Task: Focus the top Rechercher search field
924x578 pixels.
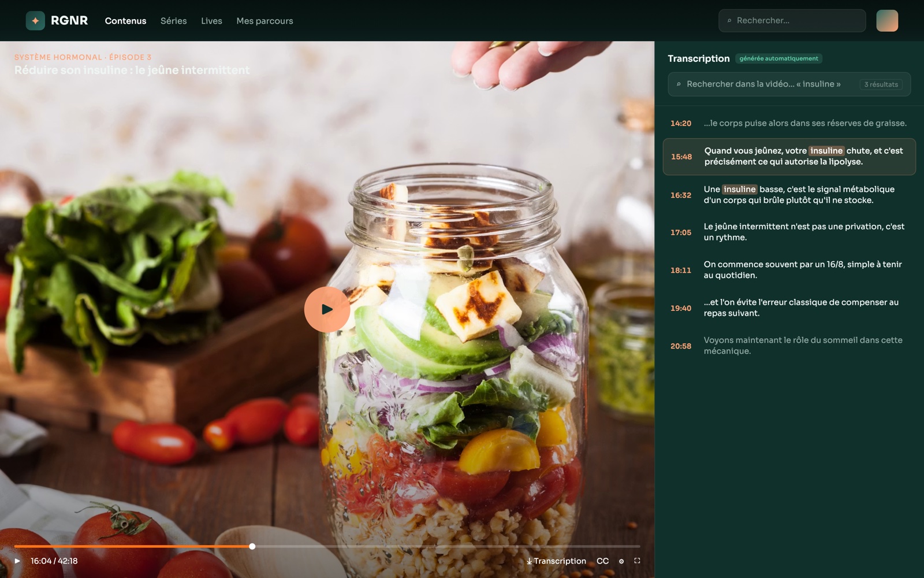Action: click(792, 21)
